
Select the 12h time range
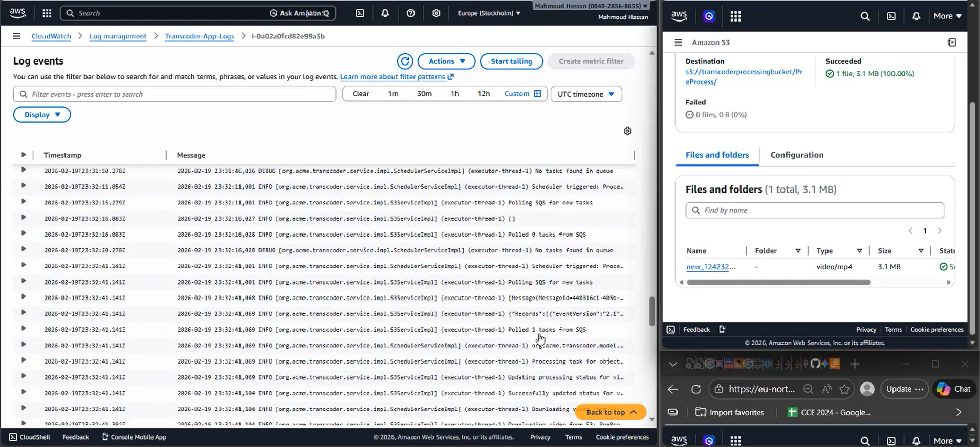pyautogui.click(x=484, y=94)
